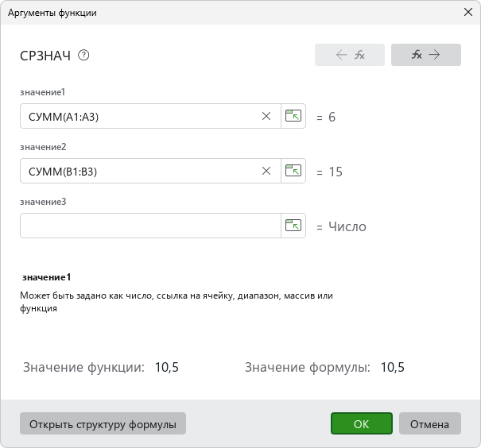Pick a cell range for значение3
This screenshot has width=481, height=448.
click(x=293, y=226)
